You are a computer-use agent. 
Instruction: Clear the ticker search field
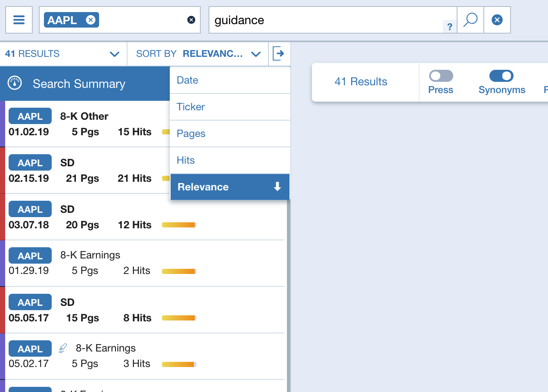(x=191, y=20)
